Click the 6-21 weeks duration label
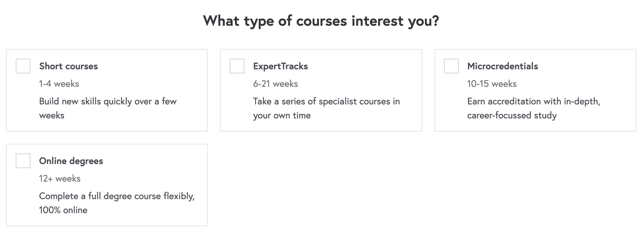The image size is (644, 238). (276, 84)
